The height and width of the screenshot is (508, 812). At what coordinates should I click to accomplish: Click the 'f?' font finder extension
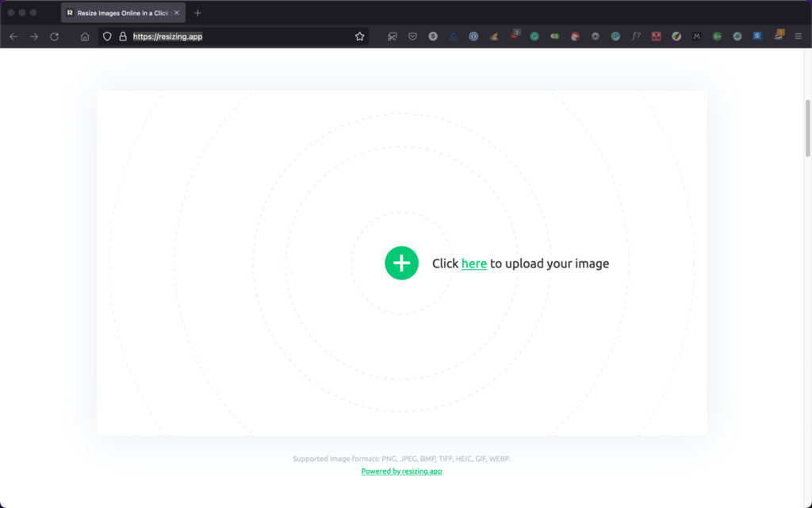coord(636,37)
